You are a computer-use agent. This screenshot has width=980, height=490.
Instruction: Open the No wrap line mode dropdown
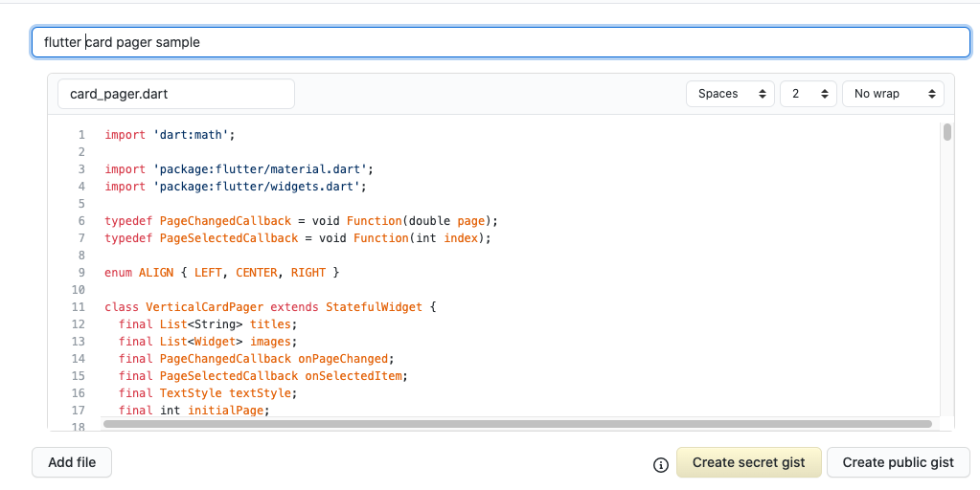coord(893,94)
